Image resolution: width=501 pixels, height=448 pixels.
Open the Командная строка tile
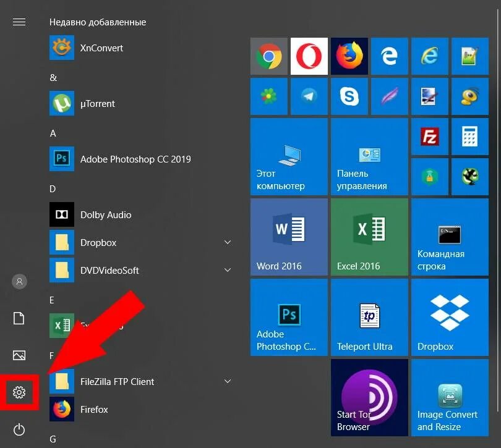(x=450, y=236)
